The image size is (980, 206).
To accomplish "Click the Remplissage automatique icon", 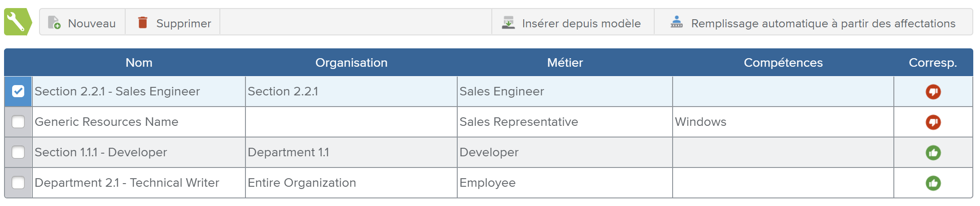I will point(676,22).
